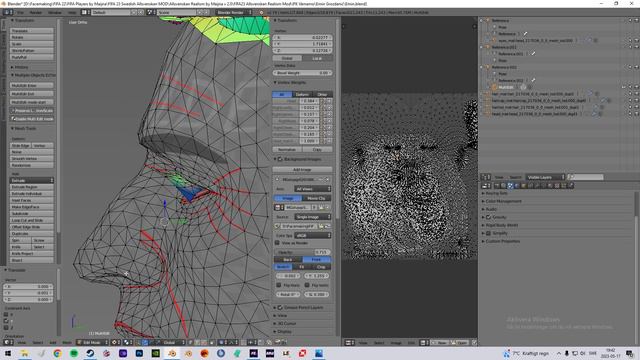Expand the Rigid Body World section

click(501, 225)
